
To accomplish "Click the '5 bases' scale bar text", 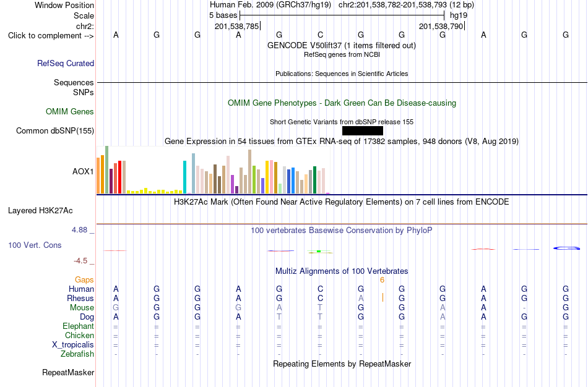I will pos(223,15).
